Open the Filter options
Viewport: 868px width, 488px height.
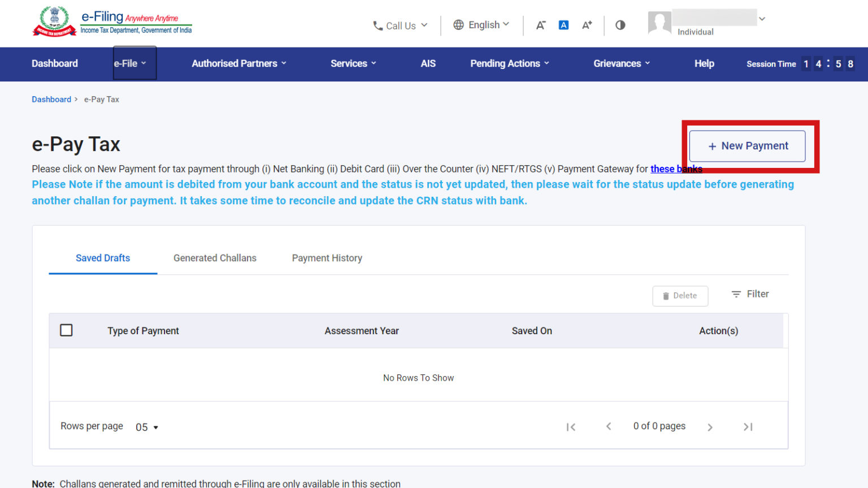[x=750, y=294]
